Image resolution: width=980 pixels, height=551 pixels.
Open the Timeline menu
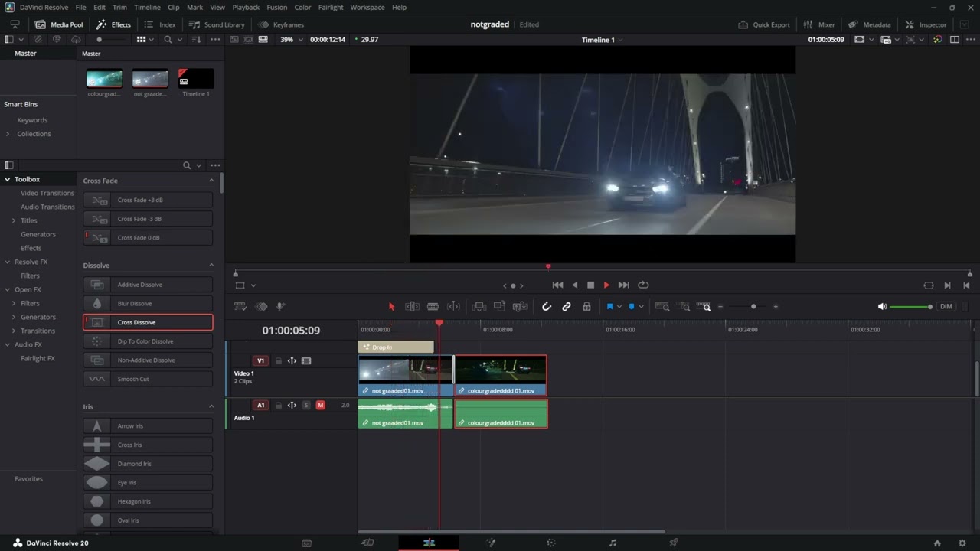click(x=147, y=7)
